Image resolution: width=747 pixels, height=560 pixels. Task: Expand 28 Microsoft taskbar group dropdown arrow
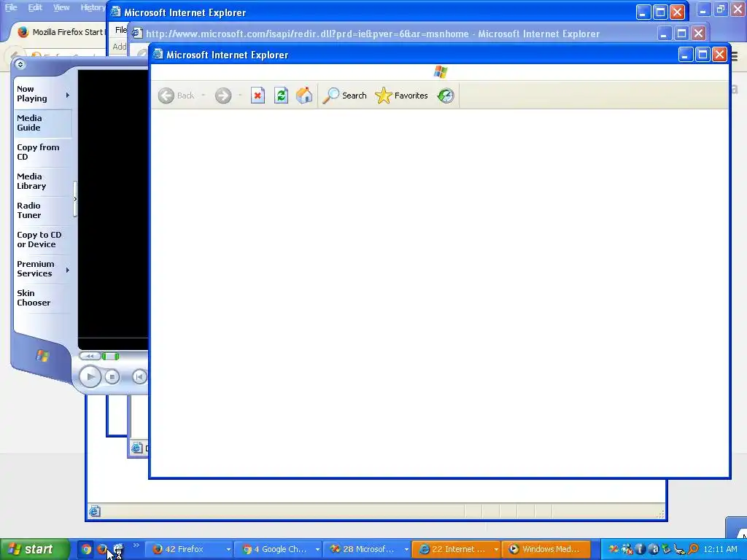406,550
